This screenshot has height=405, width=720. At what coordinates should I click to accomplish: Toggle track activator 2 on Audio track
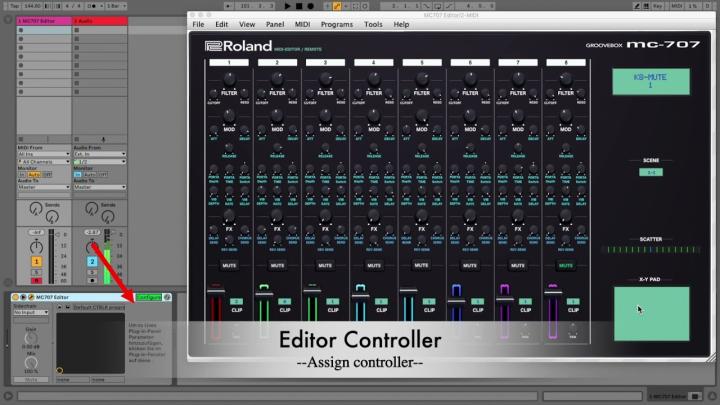(92, 261)
